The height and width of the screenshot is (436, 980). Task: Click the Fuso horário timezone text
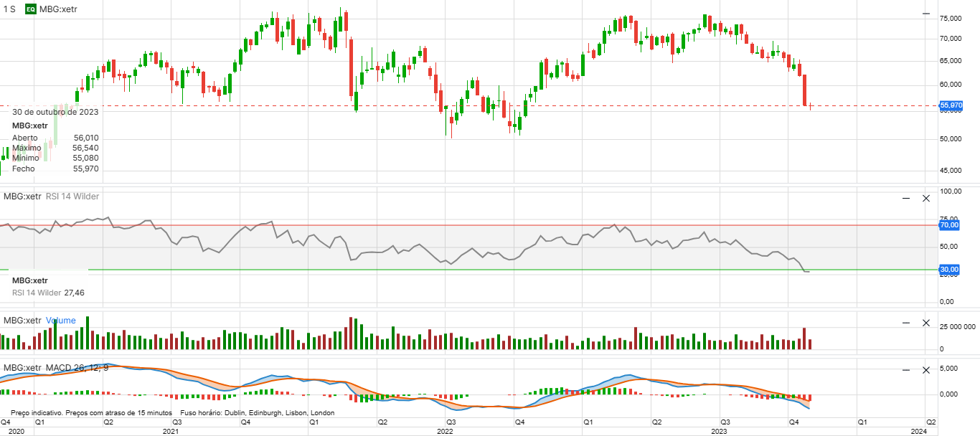258,413
